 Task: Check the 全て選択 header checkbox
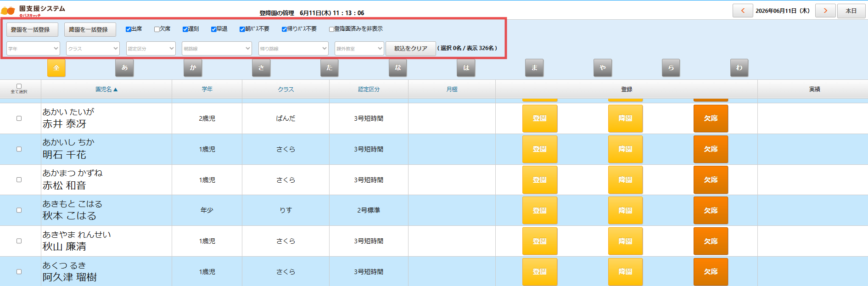coord(19,86)
